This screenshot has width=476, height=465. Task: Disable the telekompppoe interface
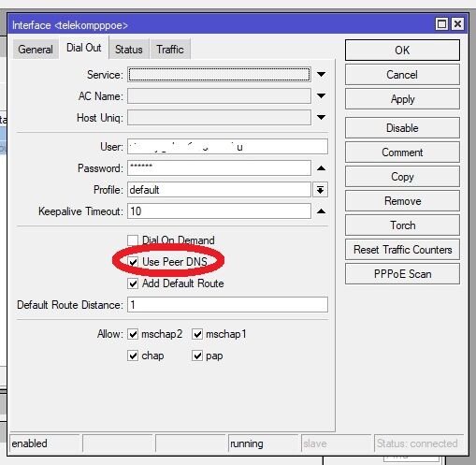[x=402, y=128]
